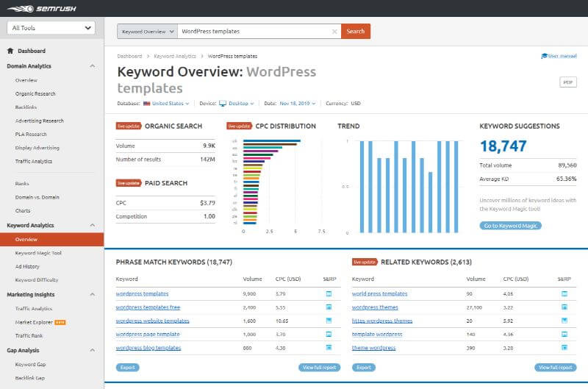This screenshot has height=389, width=588.
Task: Open SERP icon for world press templates row
Action: click(564, 293)
